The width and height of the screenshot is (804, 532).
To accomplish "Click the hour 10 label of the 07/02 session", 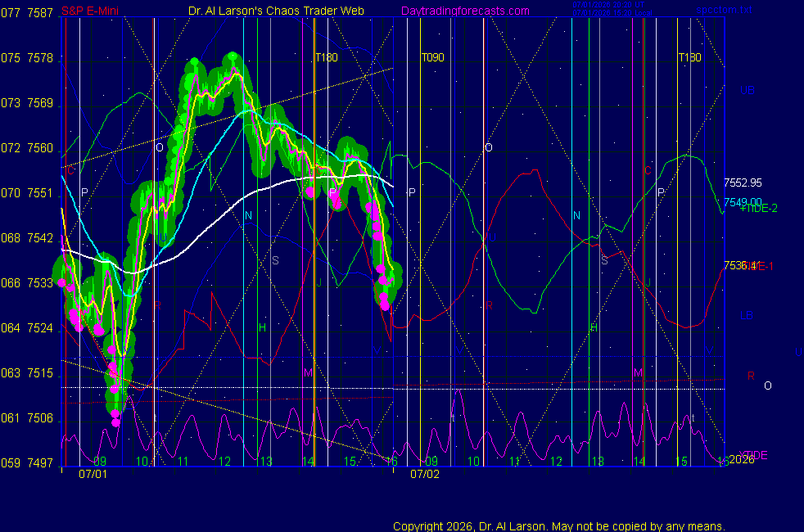I will pos(473,462).
